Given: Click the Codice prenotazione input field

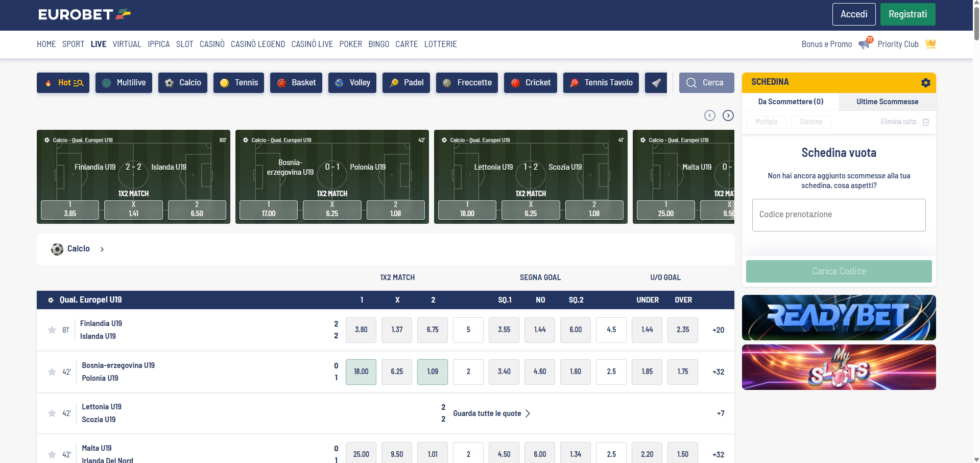Looking at the screenshot, I should click(x=838, y=215).
